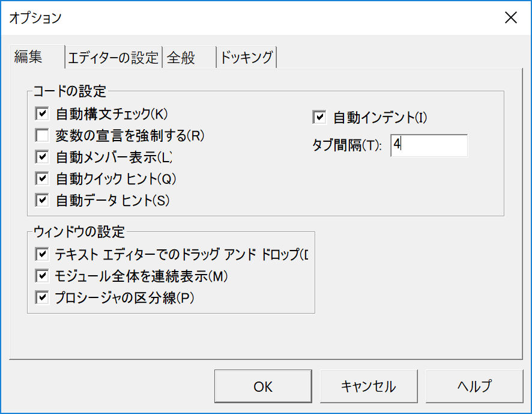Select the ドッキング tab
Screen dimensions: 532x414
pos(247,58)
